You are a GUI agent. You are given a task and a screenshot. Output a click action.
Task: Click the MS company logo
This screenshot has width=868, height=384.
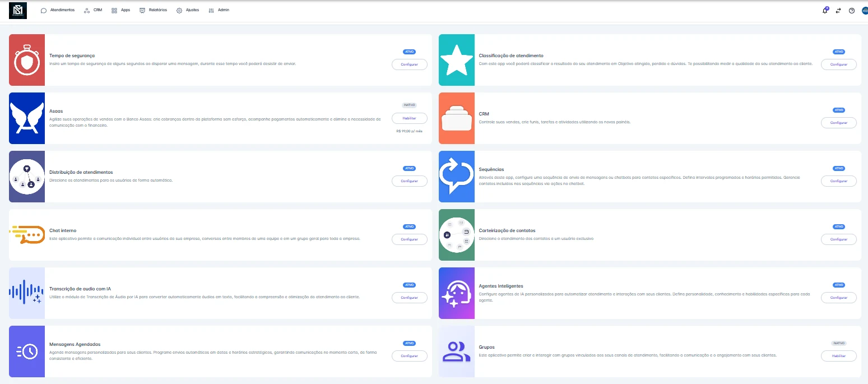18,11
